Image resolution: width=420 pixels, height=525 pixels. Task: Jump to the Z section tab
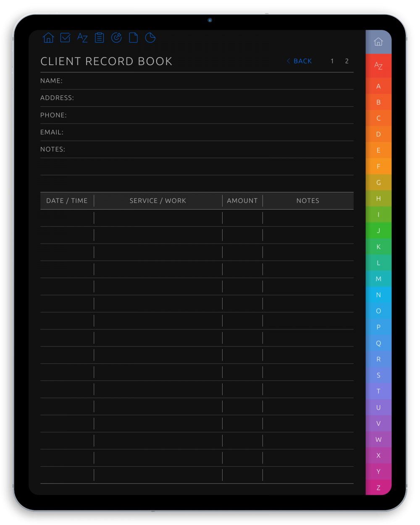point(378,487)
